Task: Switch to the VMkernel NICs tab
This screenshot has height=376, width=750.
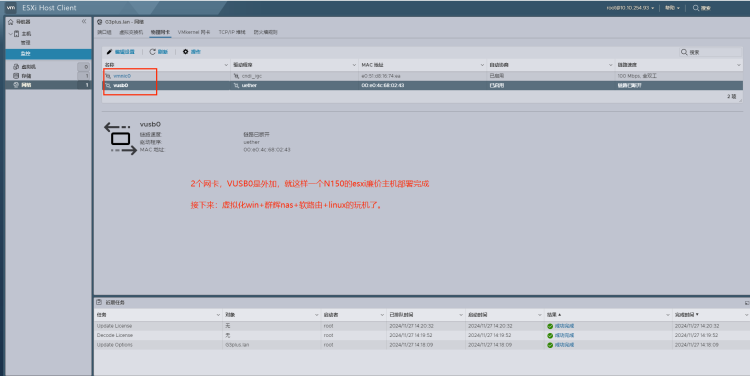Action: (x=194, y=32)
